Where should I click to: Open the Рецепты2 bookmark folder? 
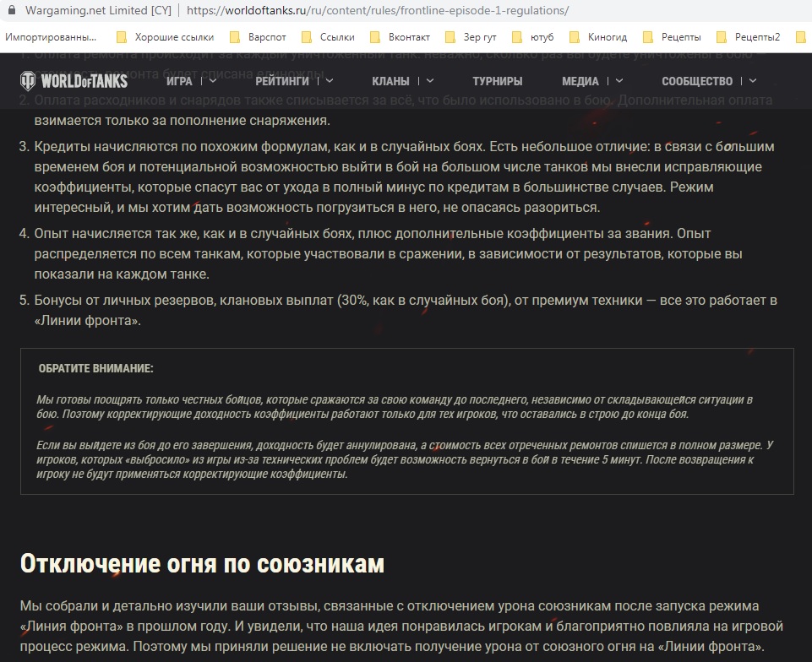point(749,37)
